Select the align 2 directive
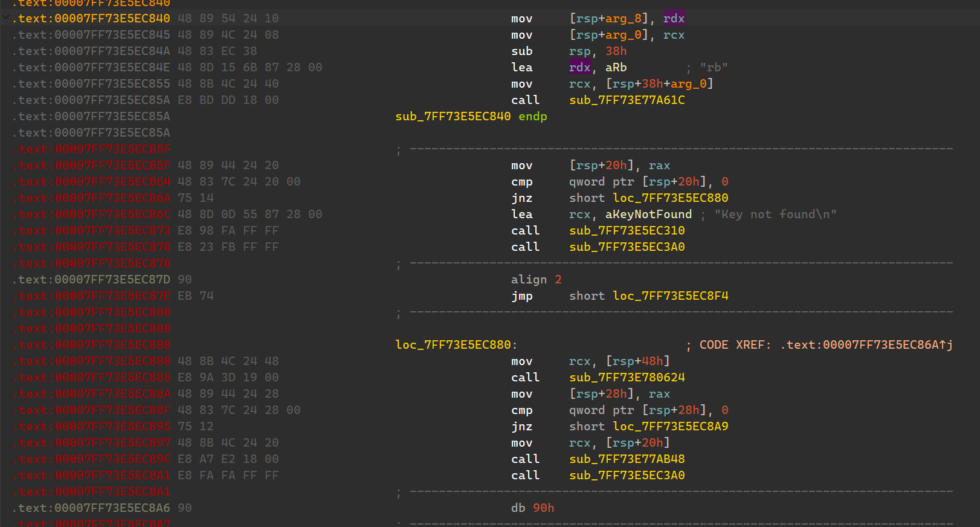This screenshot has height=527, width=980. point(536,280)
